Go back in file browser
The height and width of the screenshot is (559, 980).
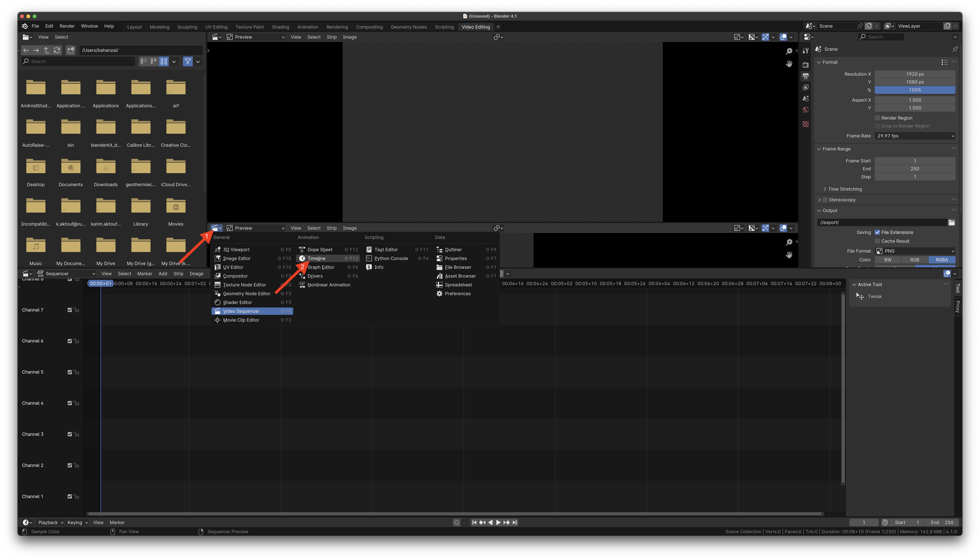pyautogui.click(x=26, y=50)
